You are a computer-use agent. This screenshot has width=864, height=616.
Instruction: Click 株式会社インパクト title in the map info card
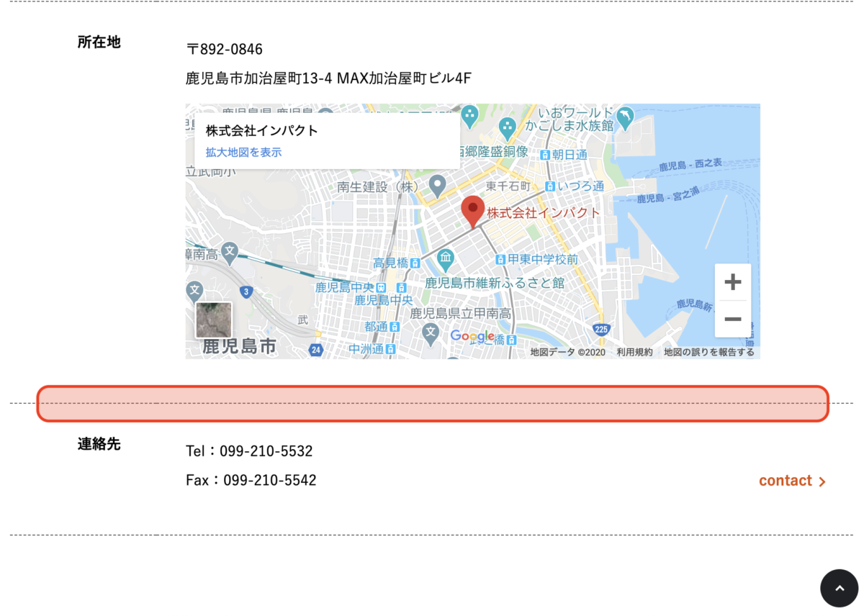click(x=262, y=131)
